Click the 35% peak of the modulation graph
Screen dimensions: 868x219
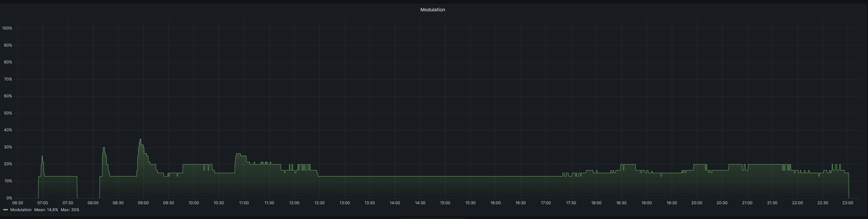point(140,139)
